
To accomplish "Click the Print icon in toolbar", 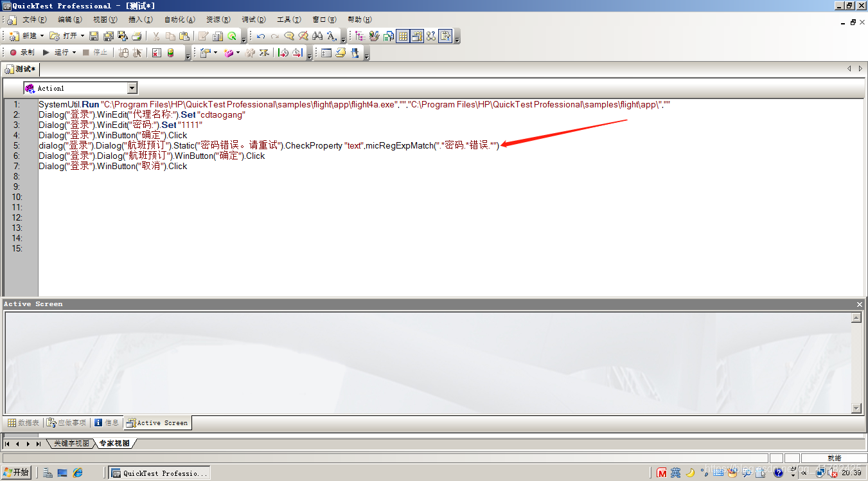I will coord(137,36).
